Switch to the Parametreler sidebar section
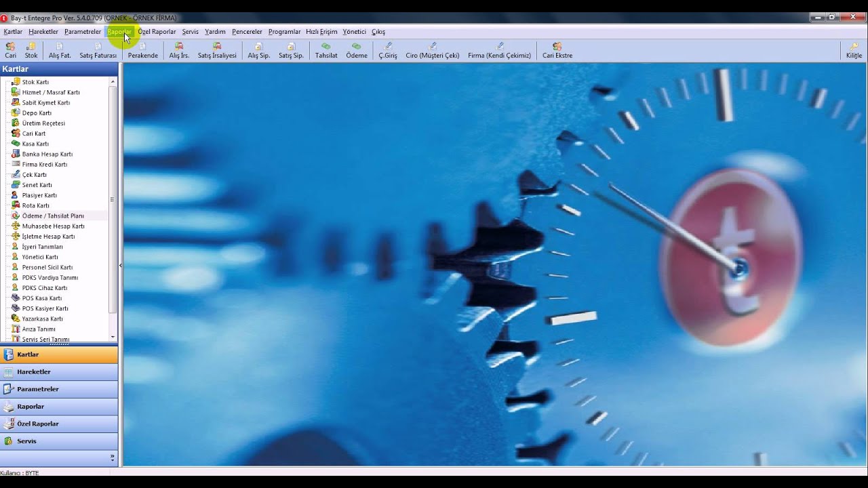 (59, 389)
